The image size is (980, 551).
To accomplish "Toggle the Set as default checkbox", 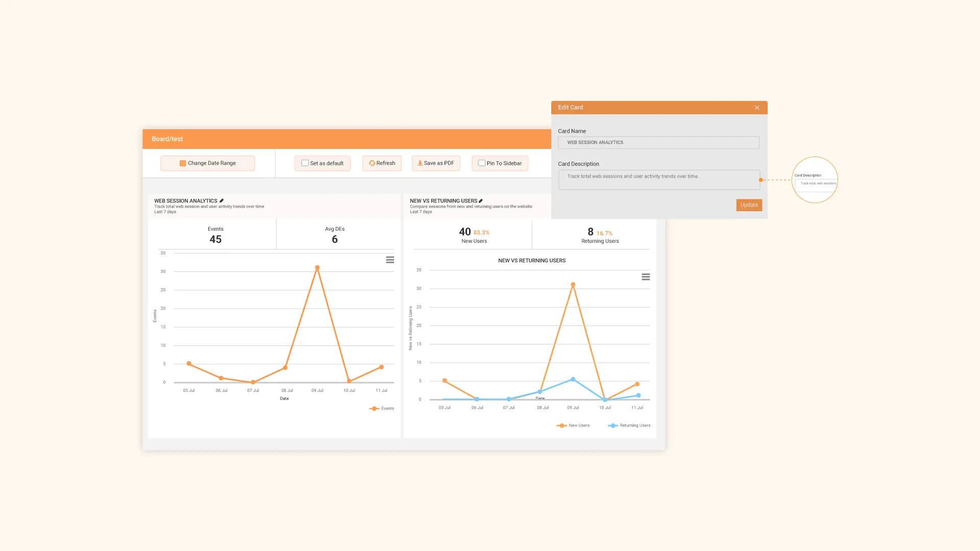I will [305, 163].
